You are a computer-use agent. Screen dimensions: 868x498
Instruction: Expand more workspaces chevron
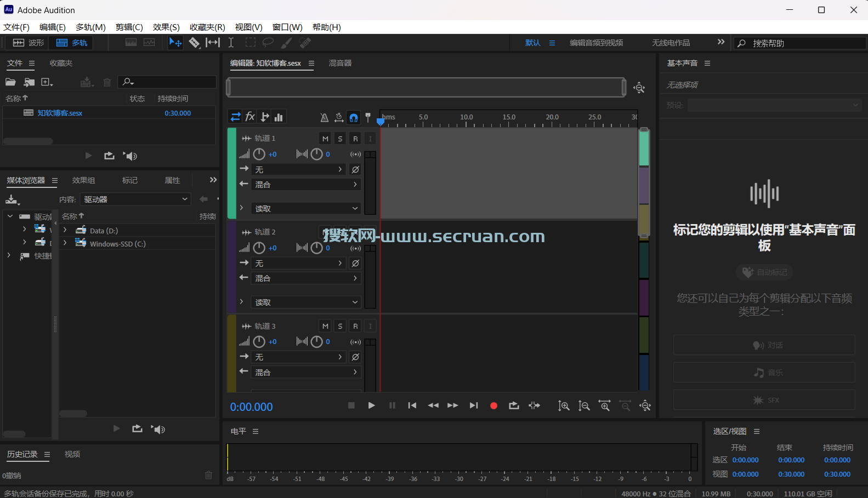click(721, 42)
